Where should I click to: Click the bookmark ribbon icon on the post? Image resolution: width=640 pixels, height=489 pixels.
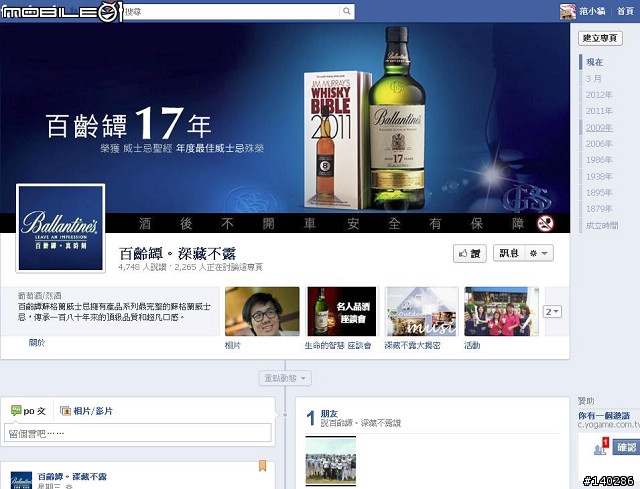262,466
